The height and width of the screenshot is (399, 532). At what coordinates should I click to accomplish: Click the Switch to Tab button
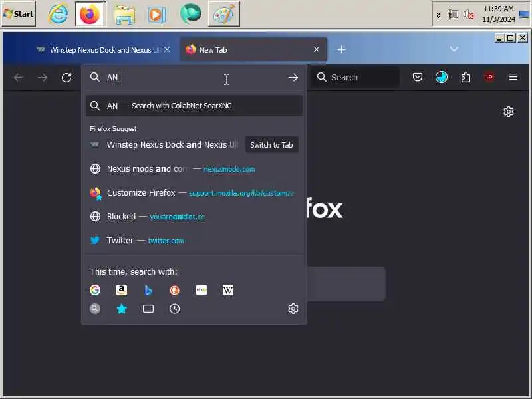coord(271,145)
